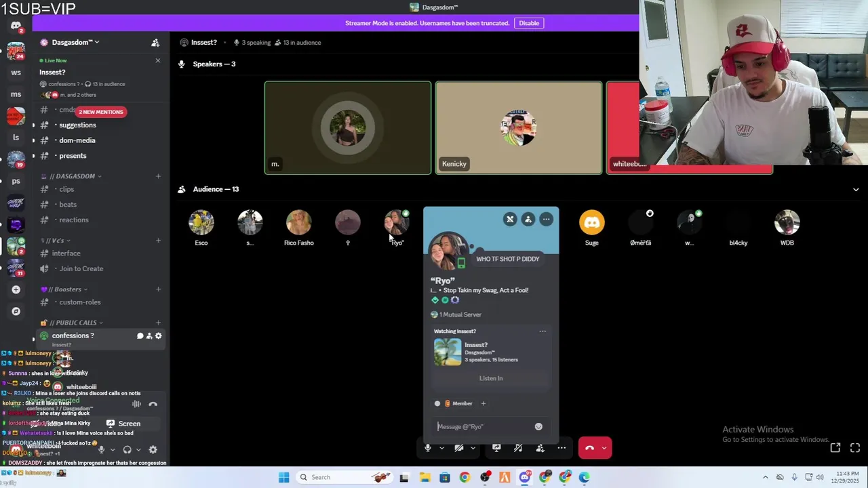The height and width of the screenshot is (488, 868).
Task: Disable Streamer Mode via banner button
Action: tap(529, 23)
